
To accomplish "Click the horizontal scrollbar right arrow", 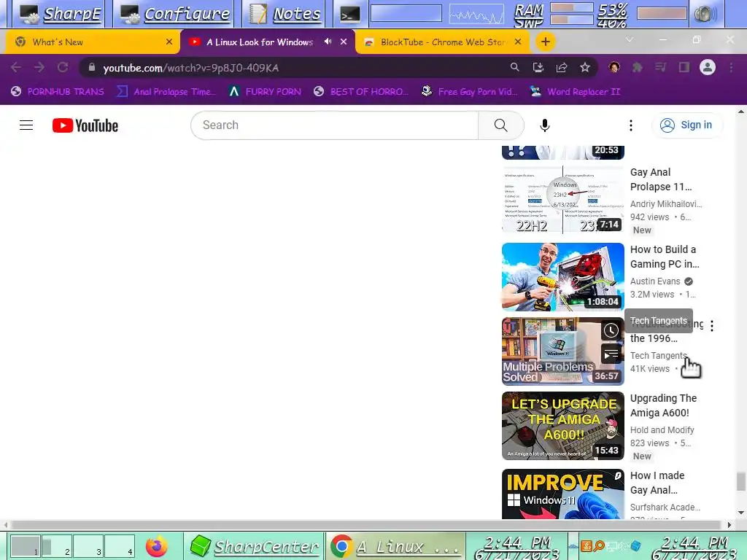I will click(729, 525).
